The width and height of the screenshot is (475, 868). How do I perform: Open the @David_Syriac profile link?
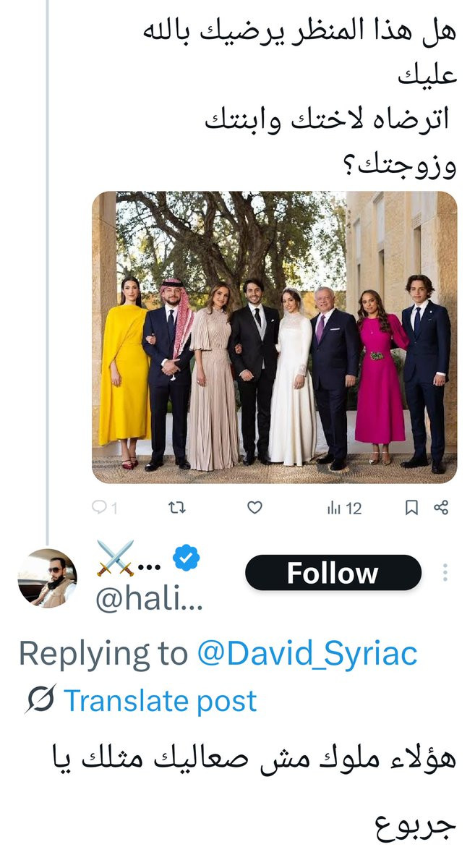[x=307, y=654]
